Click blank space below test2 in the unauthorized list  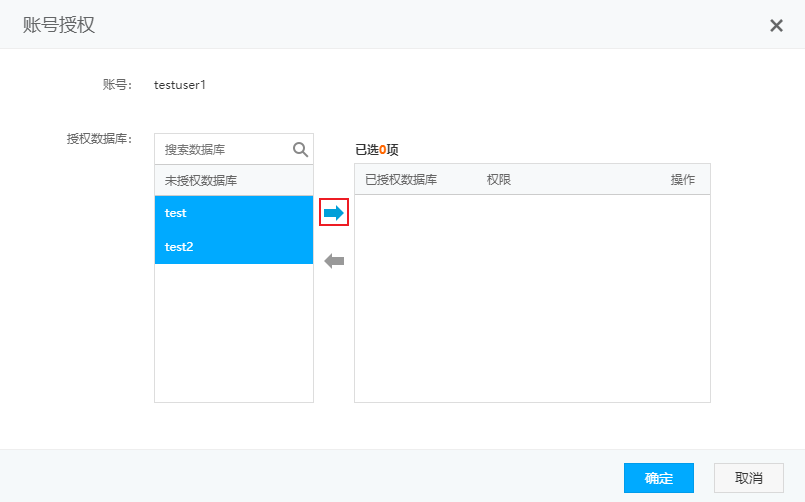[233, 332]
